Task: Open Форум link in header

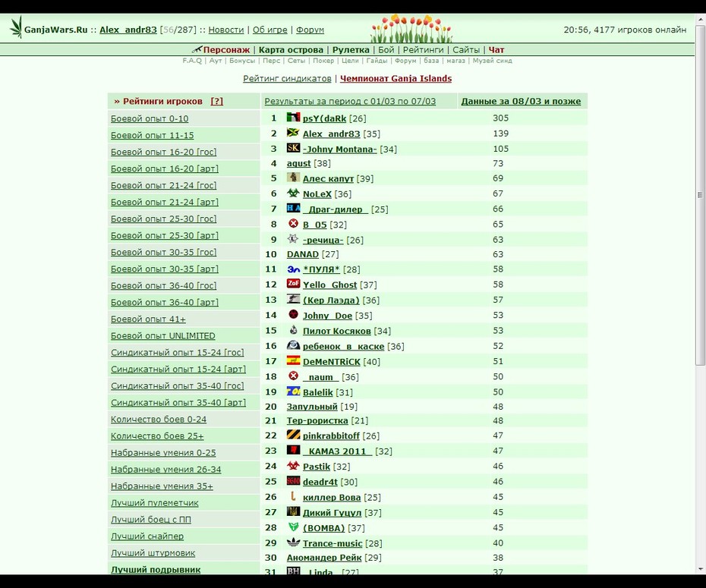Action: tap(310, 30)
